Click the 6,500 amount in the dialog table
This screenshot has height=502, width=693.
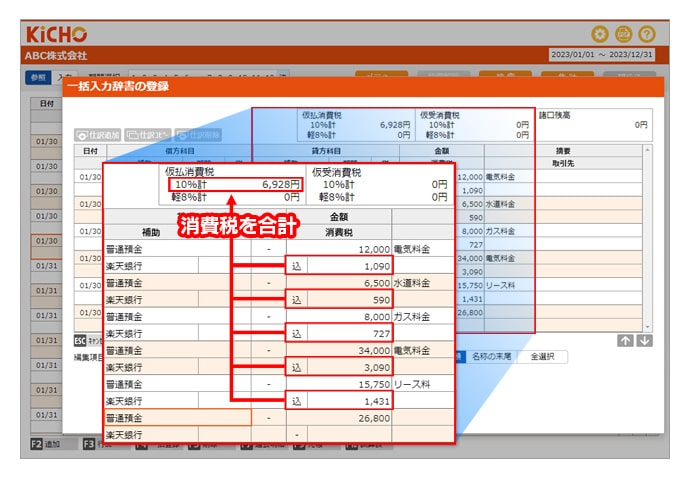tap(472, 204)
